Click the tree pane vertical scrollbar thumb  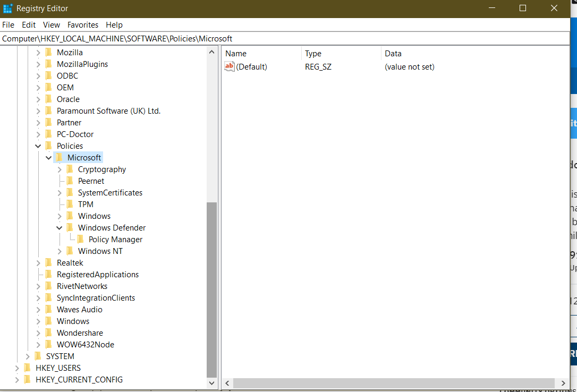tap(211, 290)
